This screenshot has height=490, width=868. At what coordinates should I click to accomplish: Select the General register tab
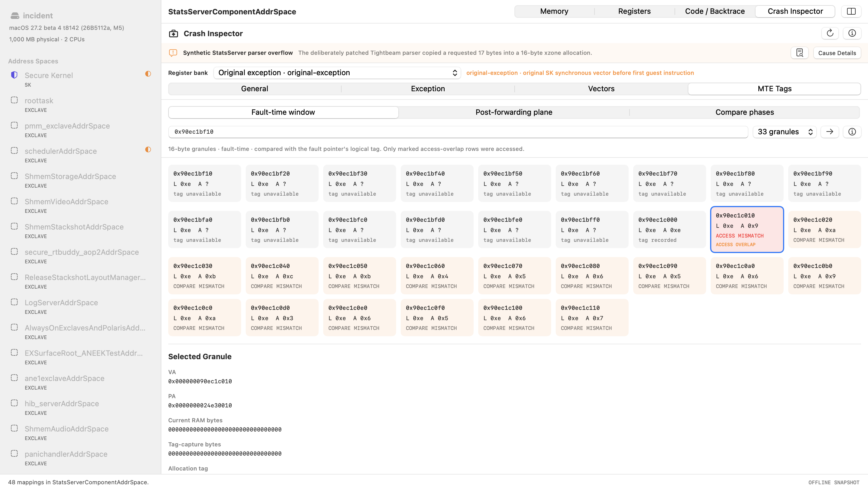(x=254, y=89)
